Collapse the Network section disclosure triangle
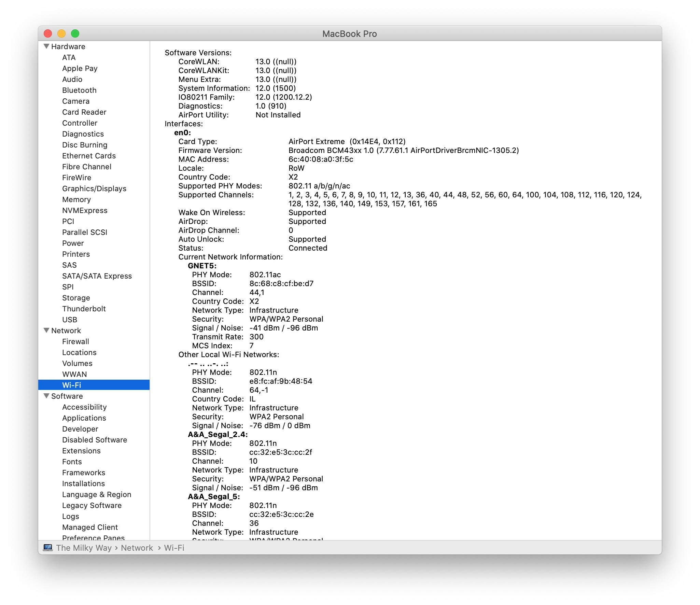Image resolution: width=700 pixels, height=605 pixels. click(x=46, y=330)
